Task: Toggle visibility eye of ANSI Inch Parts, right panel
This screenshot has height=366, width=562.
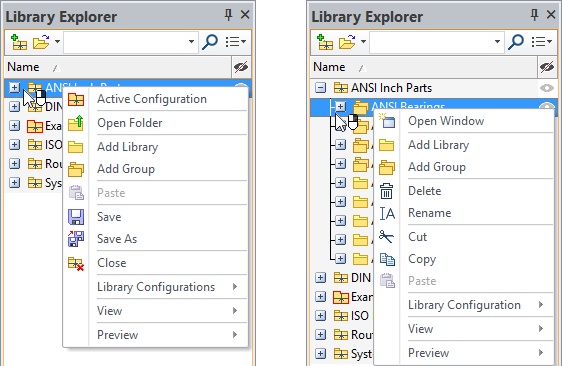Action: [547, 88]
